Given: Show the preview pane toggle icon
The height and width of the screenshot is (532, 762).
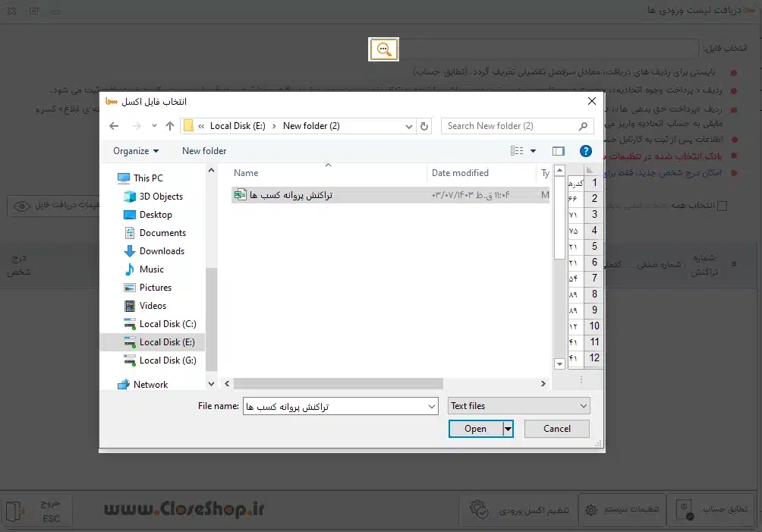Looking at the screenshot, I should (559, 151).
